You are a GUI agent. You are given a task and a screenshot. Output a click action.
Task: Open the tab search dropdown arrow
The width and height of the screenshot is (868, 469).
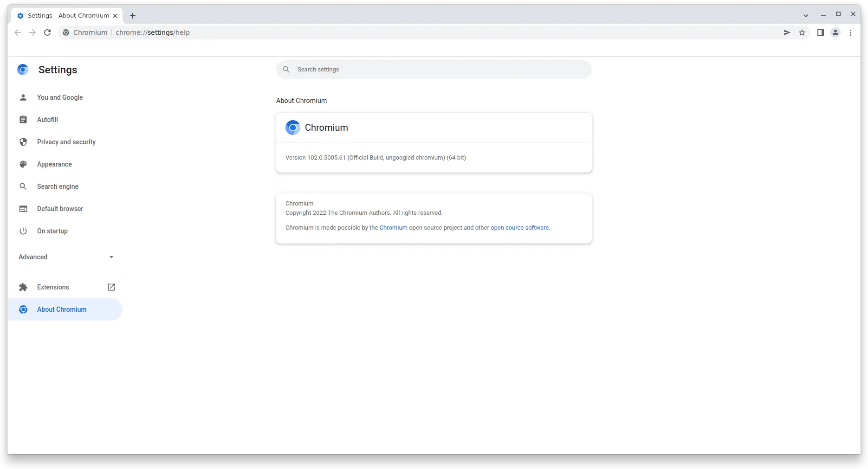(806, 15)
